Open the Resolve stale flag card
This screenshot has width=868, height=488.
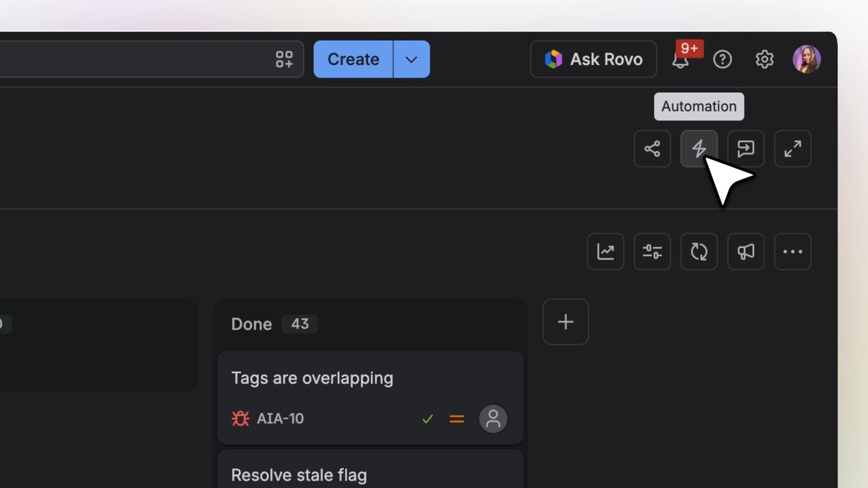(x=370, y=468)
